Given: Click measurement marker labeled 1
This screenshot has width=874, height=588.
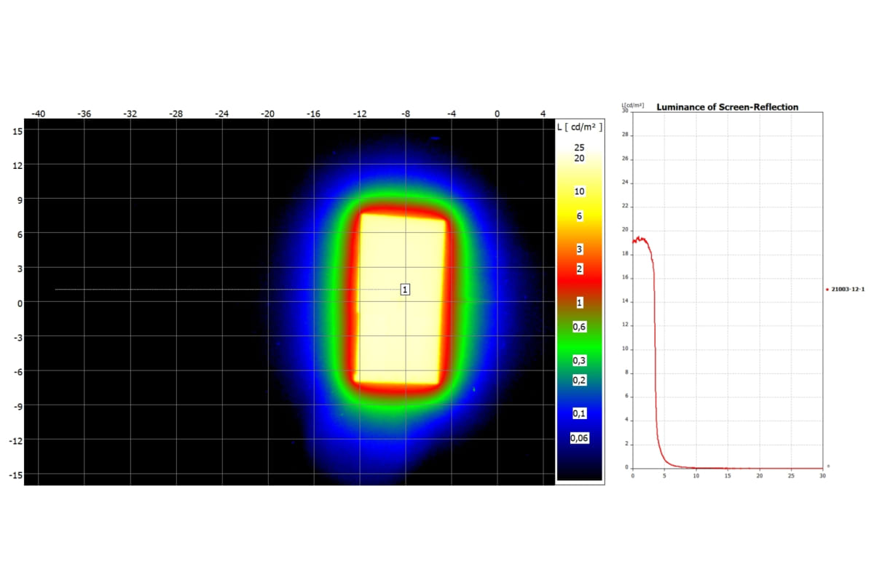Looking at the screenshot, I should pos(405,290).
